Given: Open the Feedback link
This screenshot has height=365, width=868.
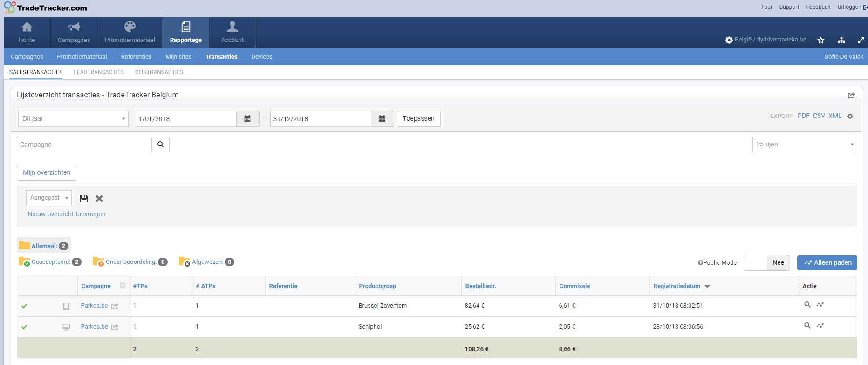Looking at the screenshot, I should [x=818, y=7].
